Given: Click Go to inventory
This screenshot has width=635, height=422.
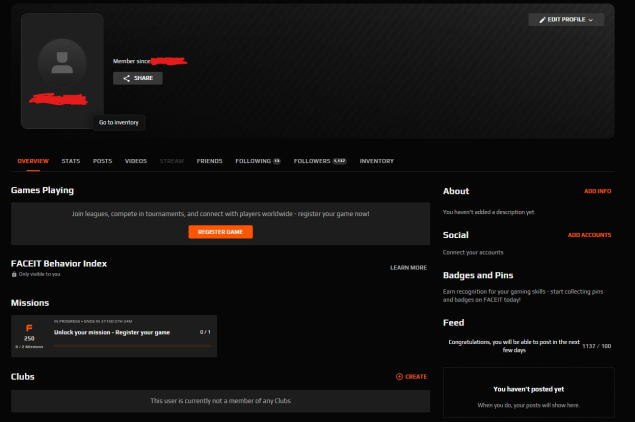Looking at the screenshot, I should click(x=119, y=122).
